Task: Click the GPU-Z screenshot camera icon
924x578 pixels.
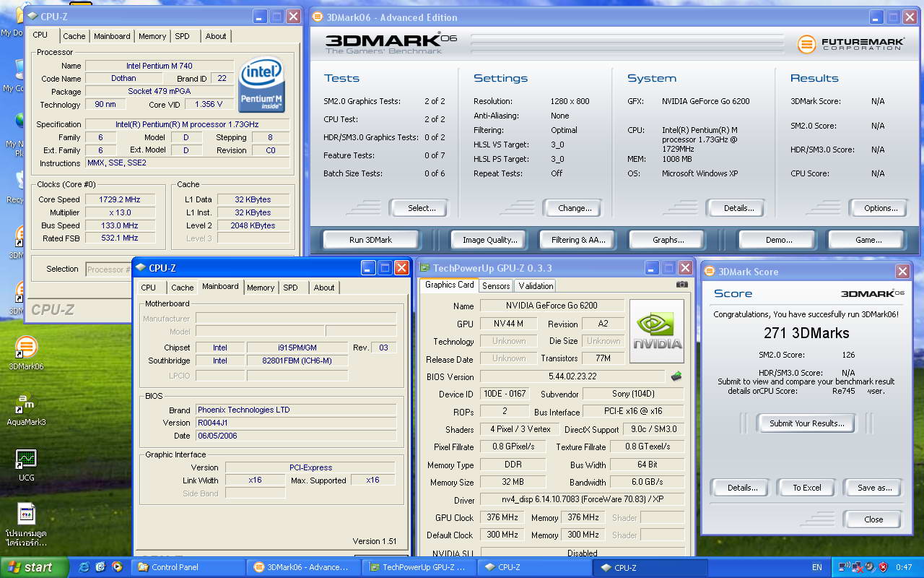Action: pos(681,285)
